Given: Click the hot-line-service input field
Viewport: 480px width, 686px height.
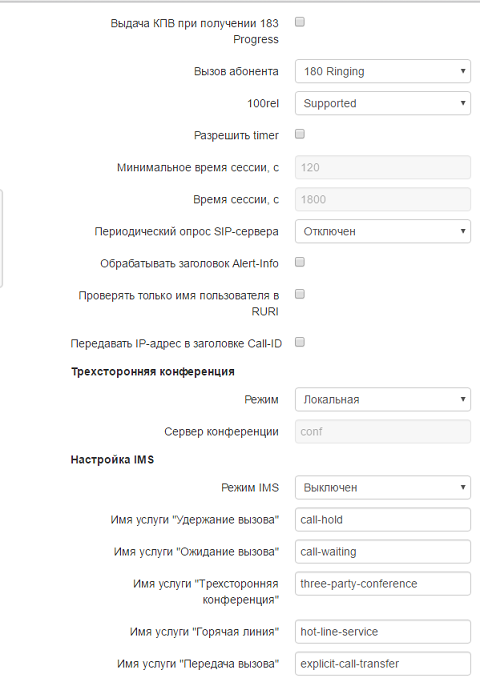Looking at the screenshot, I should 383,632.
